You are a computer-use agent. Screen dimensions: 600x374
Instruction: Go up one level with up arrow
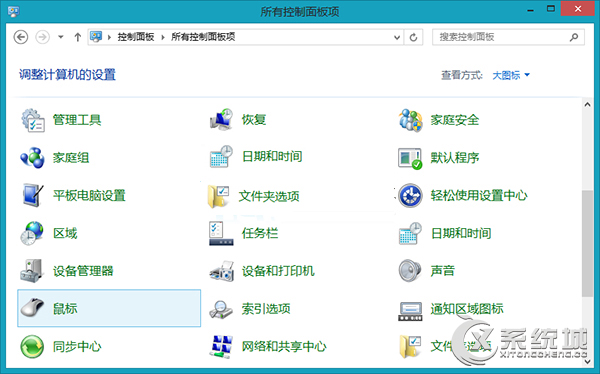point(78,37)
